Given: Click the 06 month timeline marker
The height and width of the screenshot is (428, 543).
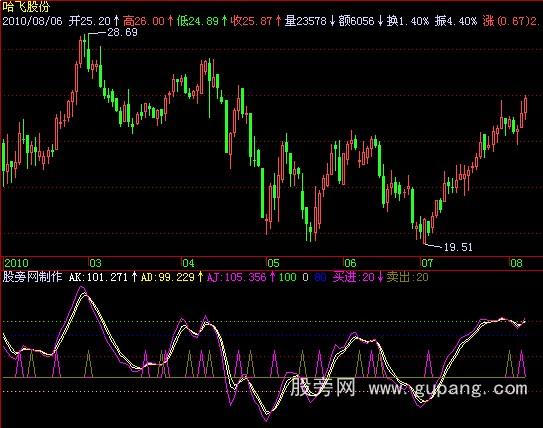Looking at the screenshot, I should (350, 263).
